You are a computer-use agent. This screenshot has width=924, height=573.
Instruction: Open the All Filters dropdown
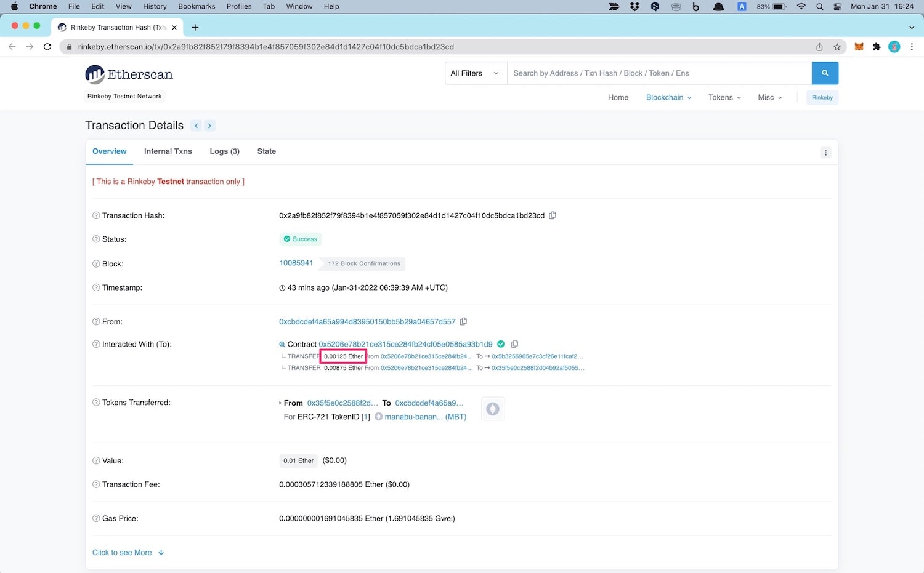pos(476,73)
